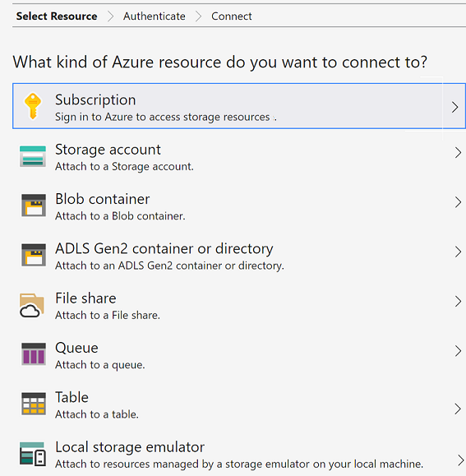Open the Local storage emulator chevron

click(460, 460)
